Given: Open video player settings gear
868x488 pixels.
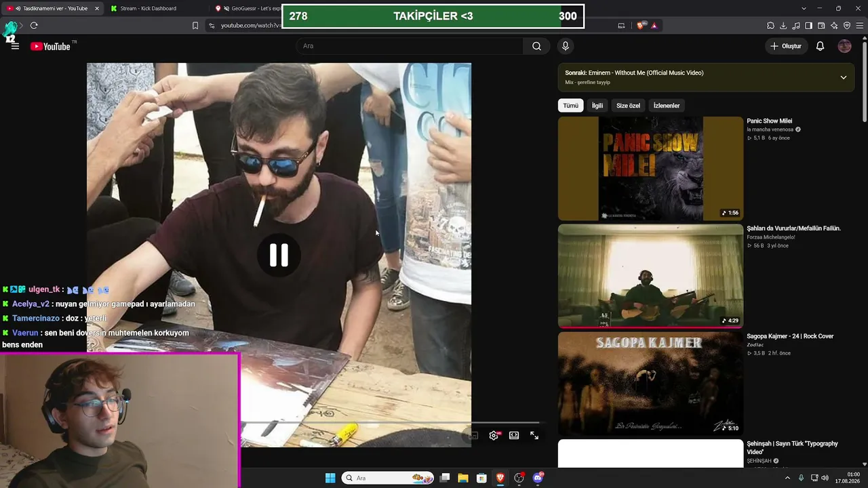Looking at the screenshot, I should click(494, 435).
